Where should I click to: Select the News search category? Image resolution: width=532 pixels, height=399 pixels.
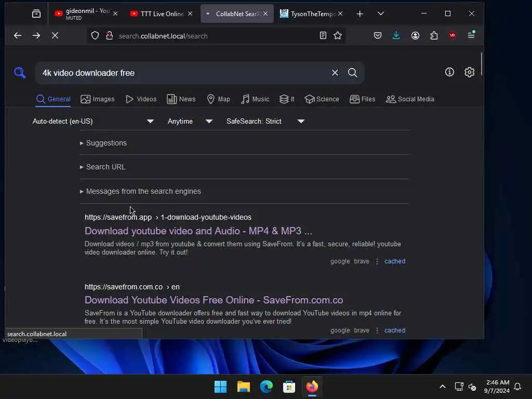pos(181,99)
